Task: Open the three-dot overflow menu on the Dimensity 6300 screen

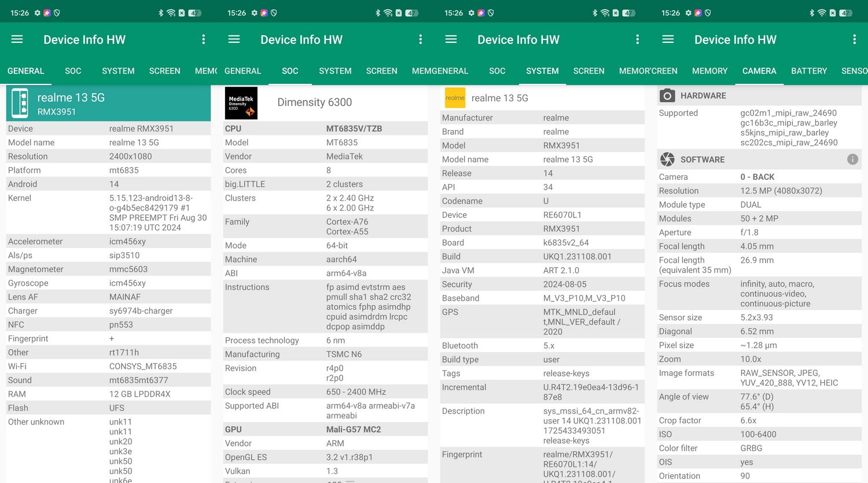Action: tap(420, 39)
